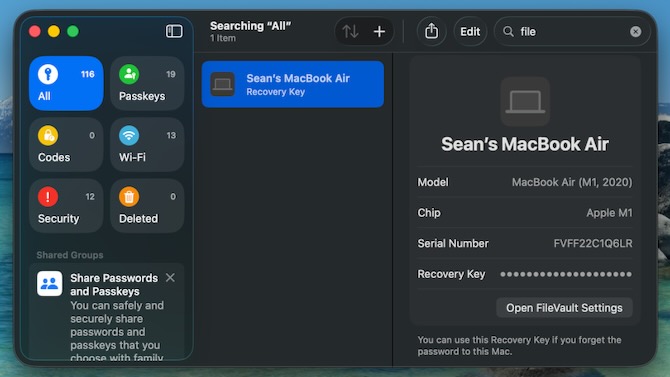Reveal the hidden Recovery Key dots

(x=566, y=274)
